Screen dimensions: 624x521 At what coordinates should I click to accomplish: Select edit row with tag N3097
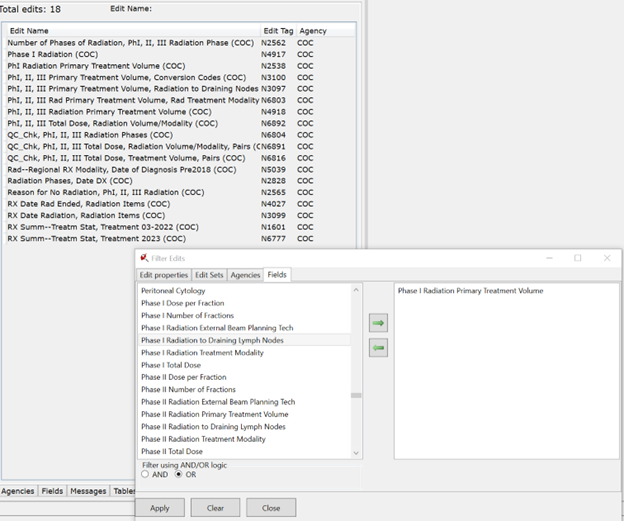click(180, 89)
